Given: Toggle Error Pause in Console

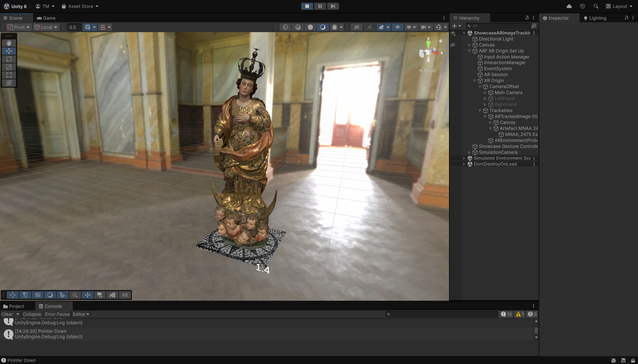Looking at the screenshot, I should [x=57, y=314].
